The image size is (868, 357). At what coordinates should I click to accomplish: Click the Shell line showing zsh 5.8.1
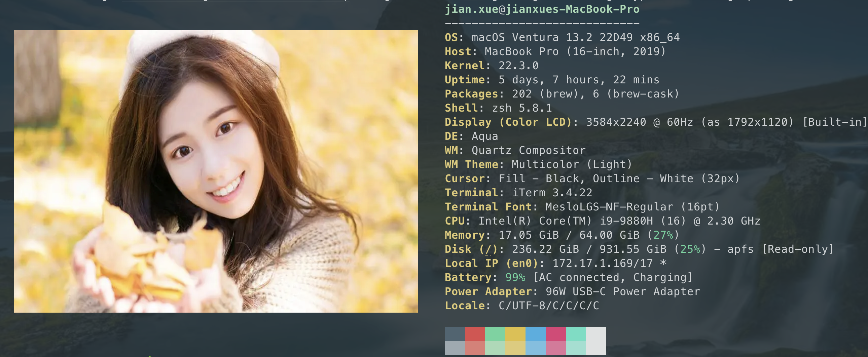pyautogui.click(x=498, y=108)
